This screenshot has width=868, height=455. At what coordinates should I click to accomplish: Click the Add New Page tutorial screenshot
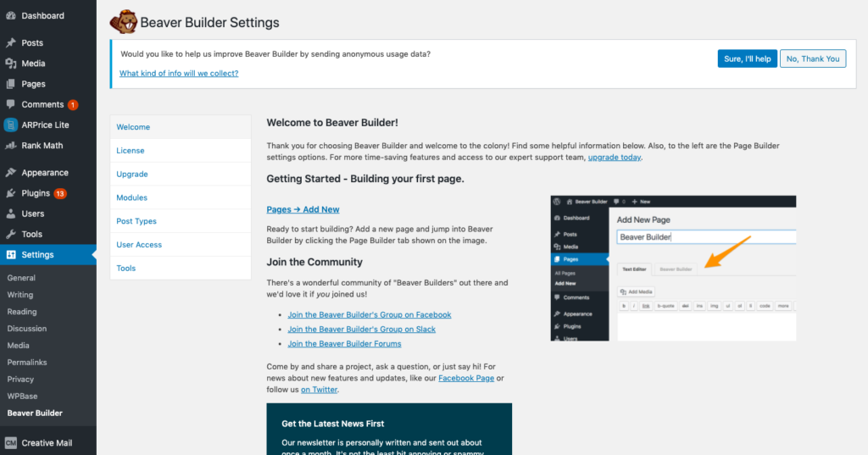pyautogui.click(x=673, y=268)
